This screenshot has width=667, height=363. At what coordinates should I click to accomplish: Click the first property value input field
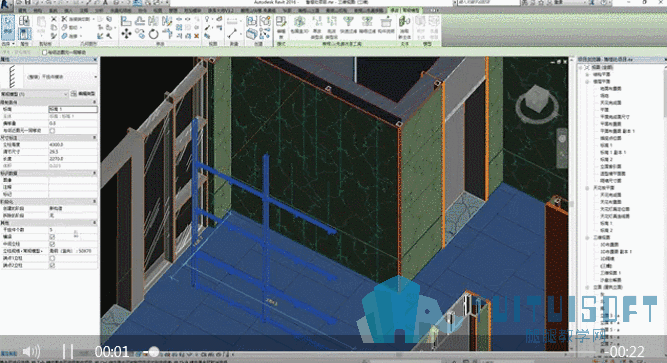73,109
